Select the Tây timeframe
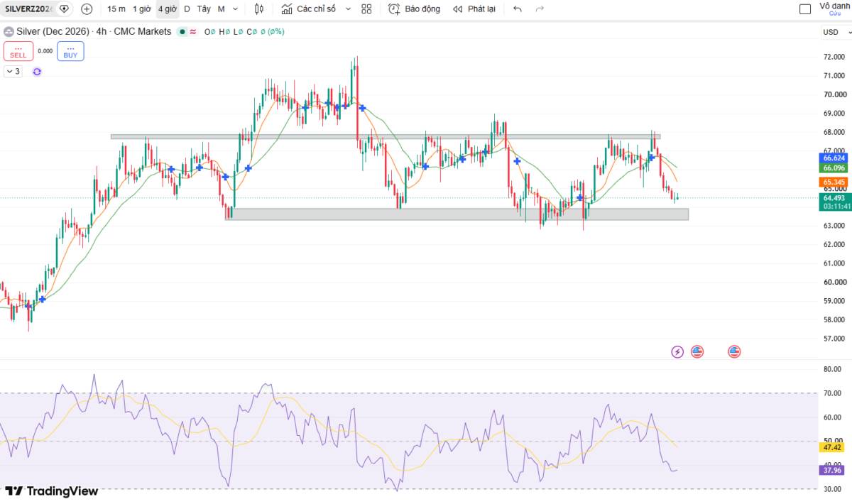The image size is (852, 504). pos(204,9)
